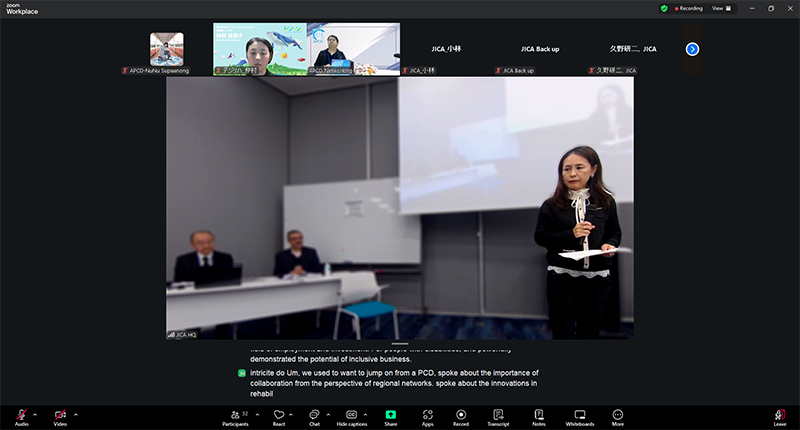Select the APCD-NuNu Supanong participant thumbnail
The image size is (800, 430).
167,49
